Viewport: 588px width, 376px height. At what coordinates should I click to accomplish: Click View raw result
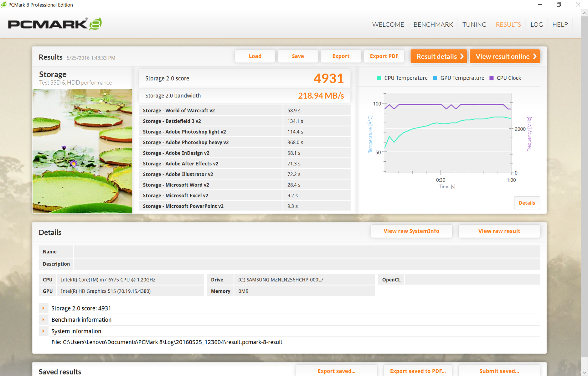click(499, 231)
